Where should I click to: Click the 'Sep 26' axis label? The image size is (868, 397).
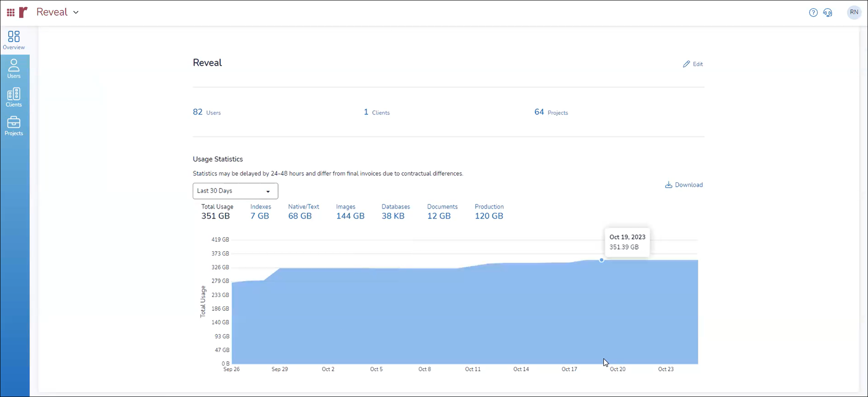tap(232, 369)
